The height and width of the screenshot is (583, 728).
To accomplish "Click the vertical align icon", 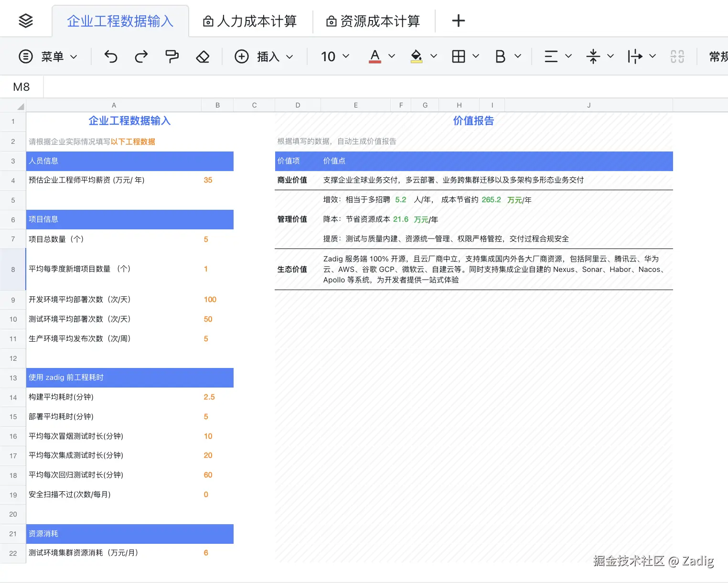I will point(593,56).
